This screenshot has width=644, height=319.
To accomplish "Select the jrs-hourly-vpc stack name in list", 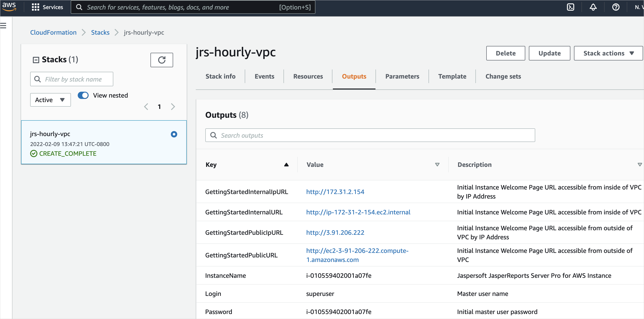I will (x=50, y=134).
